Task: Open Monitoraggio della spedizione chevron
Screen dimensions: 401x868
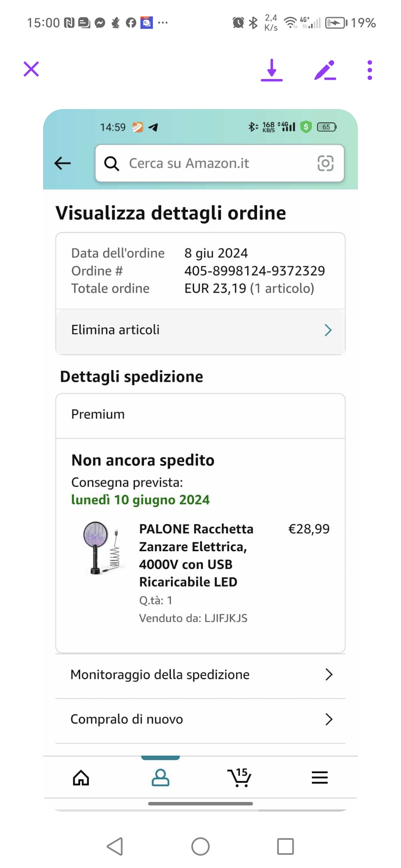Action: [329, 674]
